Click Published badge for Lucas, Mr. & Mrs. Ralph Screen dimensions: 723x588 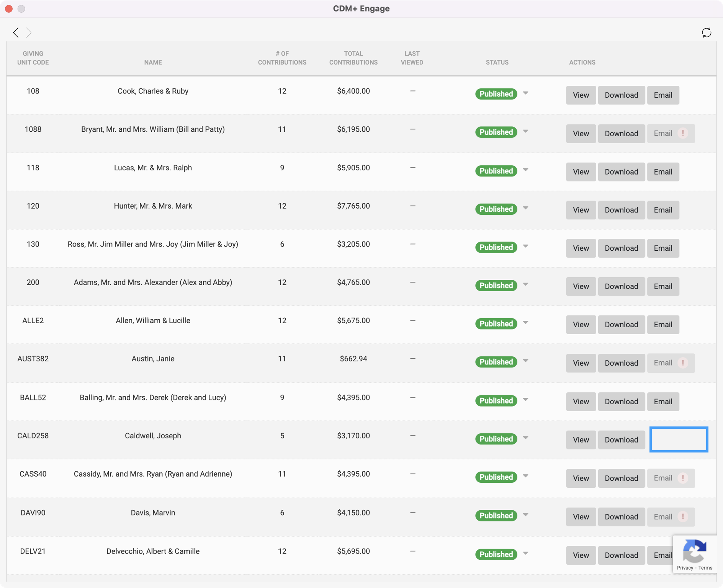(x=496, y=171)
